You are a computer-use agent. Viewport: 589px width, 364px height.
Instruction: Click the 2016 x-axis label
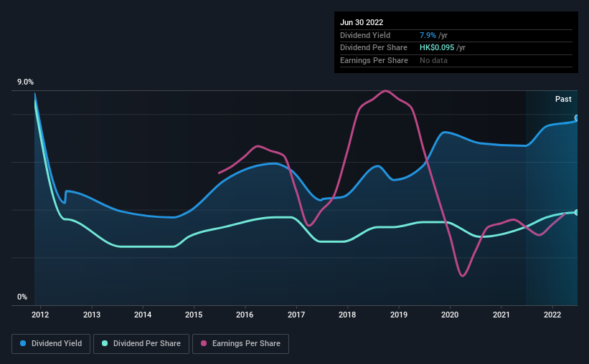pos(245,315)
